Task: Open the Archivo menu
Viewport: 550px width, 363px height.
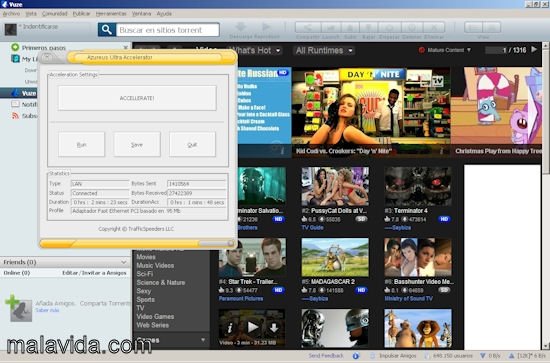Action: click(x=11, y=13)
